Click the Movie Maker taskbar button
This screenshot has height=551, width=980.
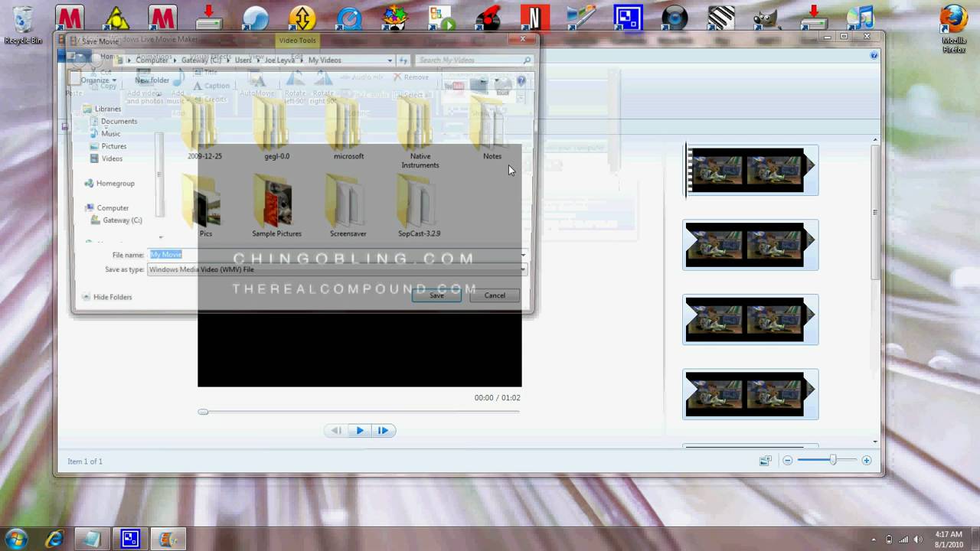(x=168, y=540)
